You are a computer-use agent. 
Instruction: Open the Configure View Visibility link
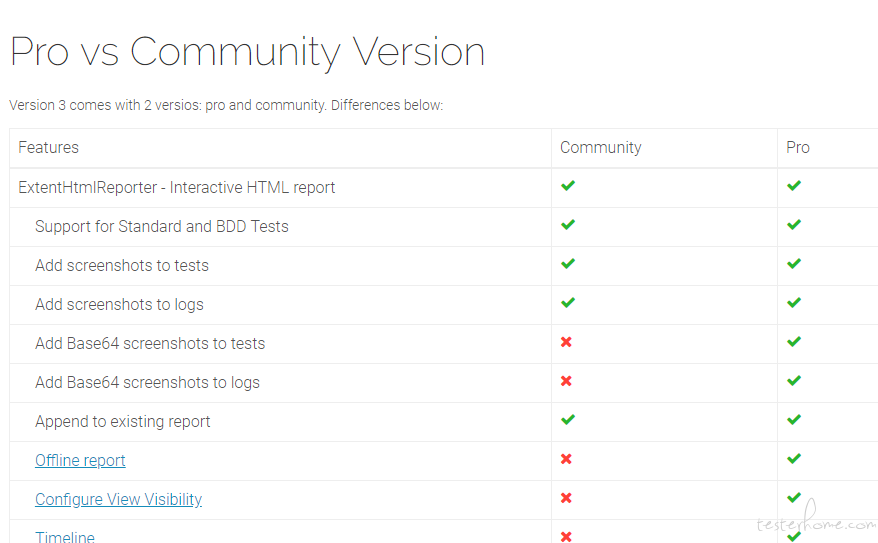coord(118,499)
